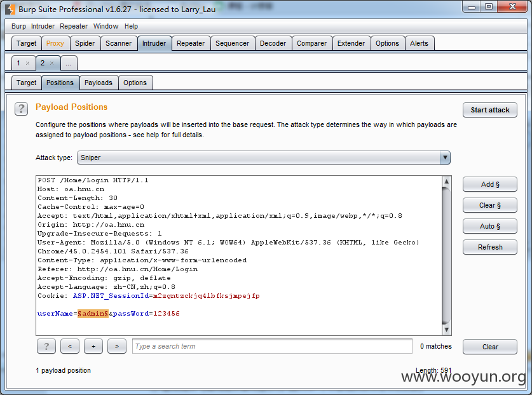The height and width of the screenshot is (395, 532).
Task: Select Intruder attack tab 2
Action: coord(43,63)
